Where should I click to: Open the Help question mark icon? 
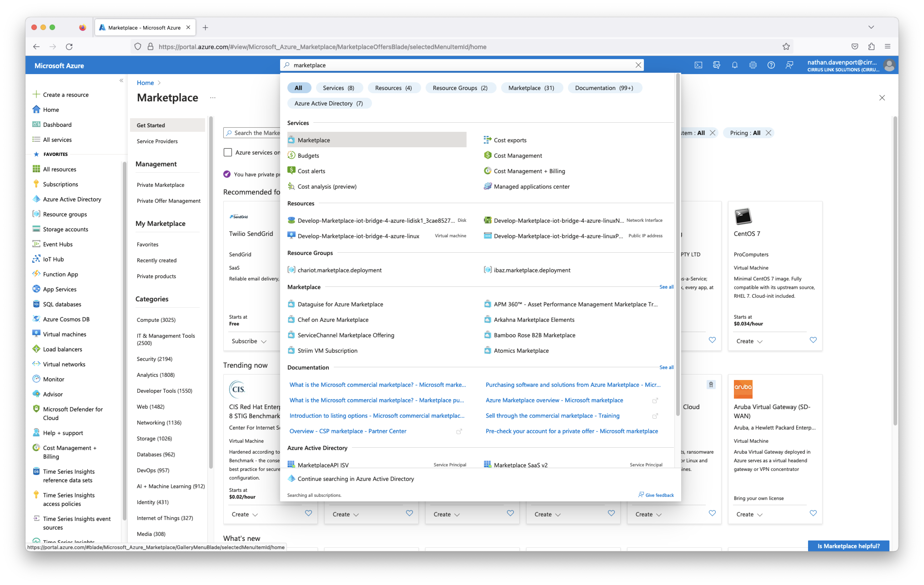[771, 65]
